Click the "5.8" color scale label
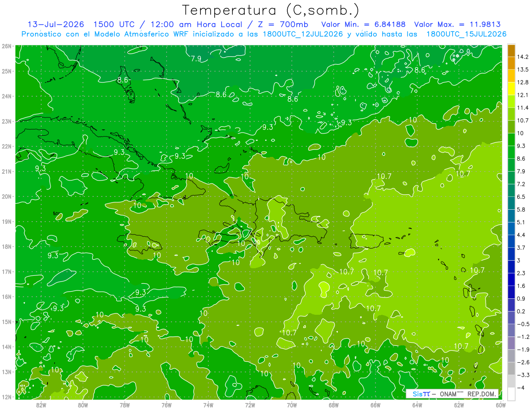 521,209
